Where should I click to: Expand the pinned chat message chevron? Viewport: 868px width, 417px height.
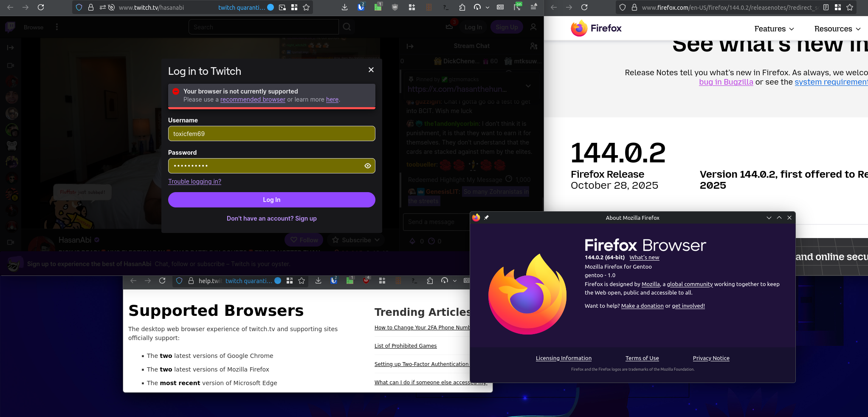point(528,85)
